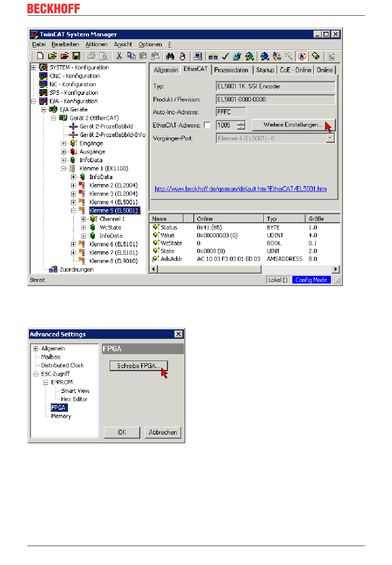Open the Ansicht menu
392x565 pixels.
click(x=123, y=45)
